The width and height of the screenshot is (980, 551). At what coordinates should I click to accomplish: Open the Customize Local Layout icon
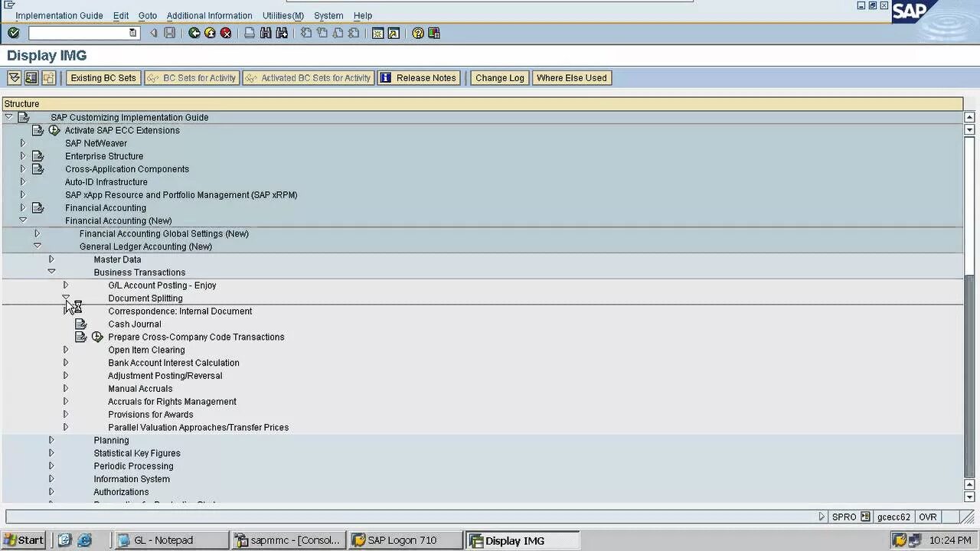434,33
